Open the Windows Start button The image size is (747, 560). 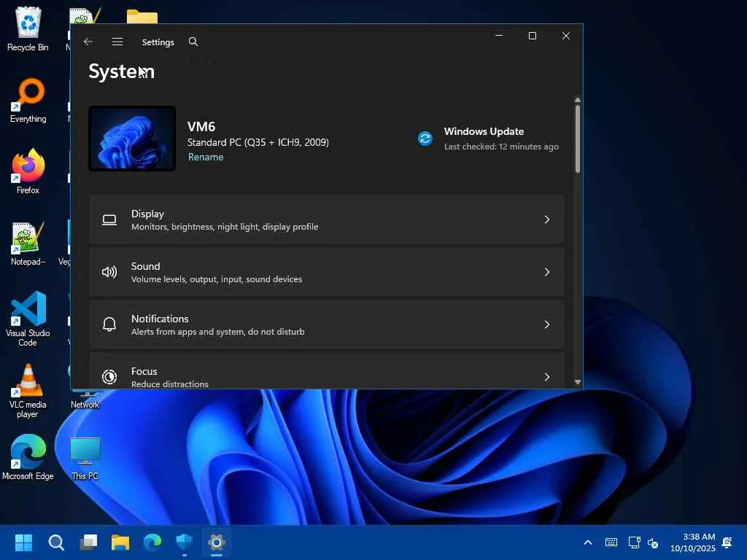click(23, 542)
